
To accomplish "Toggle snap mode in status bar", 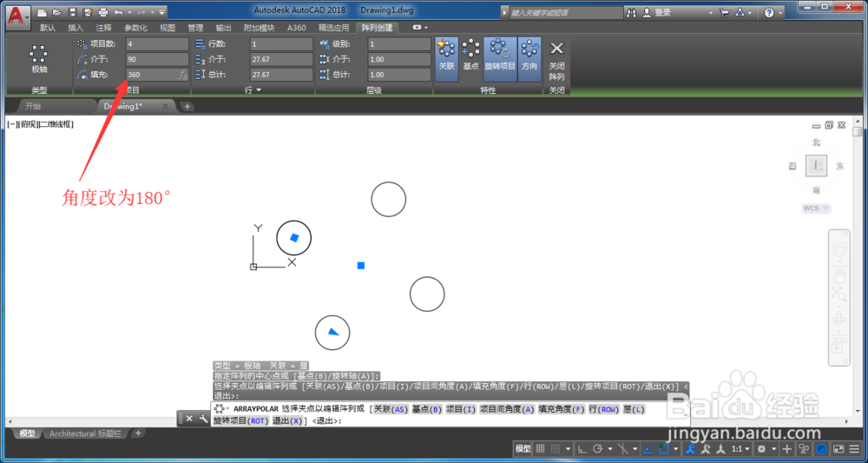I will tap(556, 448).
